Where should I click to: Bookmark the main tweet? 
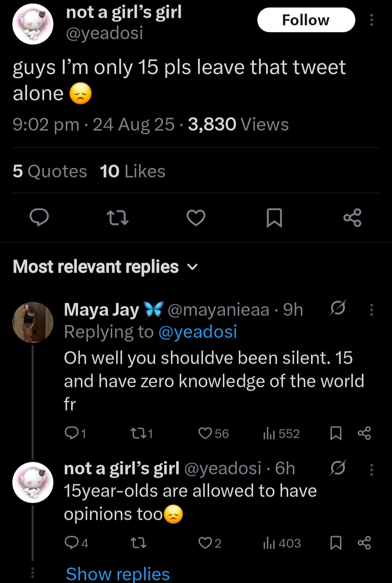pyautogui.click(x=274, y=217)
